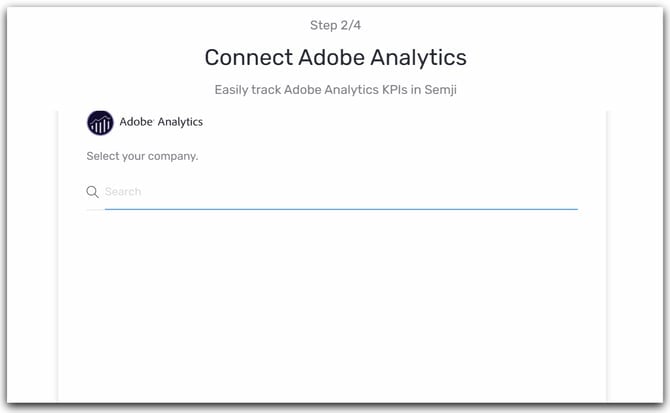Click the right end of the search field
Image resolution: width=670 pixels, height=413 pixels.
(x=564, y=192)
